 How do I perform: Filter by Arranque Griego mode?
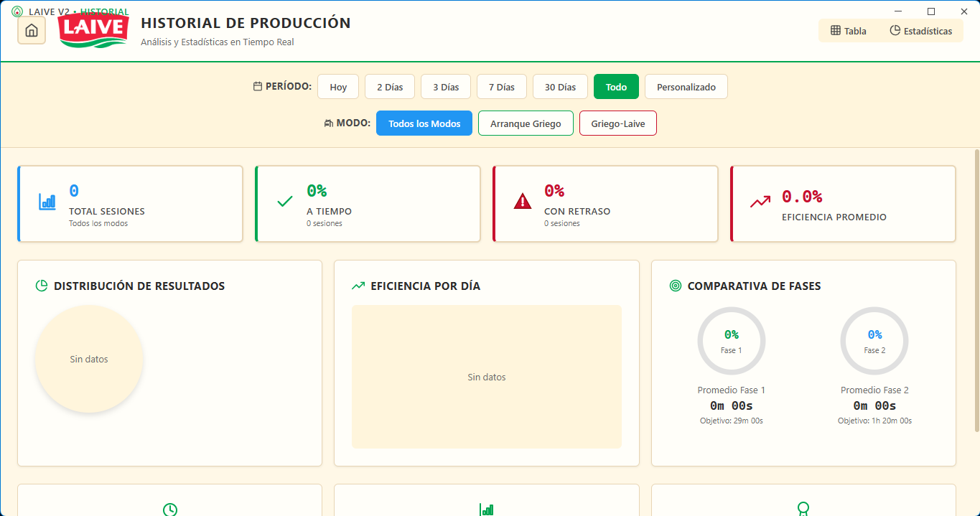(526, 123)
